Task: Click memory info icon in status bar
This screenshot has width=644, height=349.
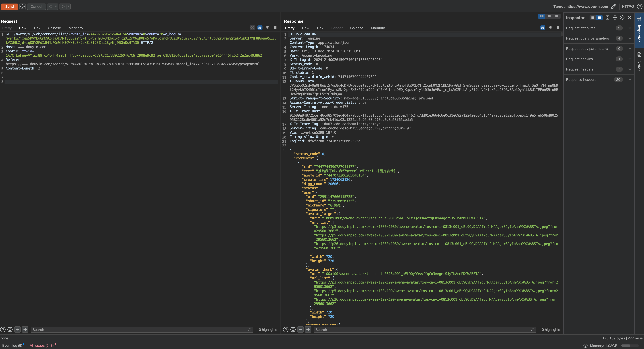Action: (x=586, y=346)
